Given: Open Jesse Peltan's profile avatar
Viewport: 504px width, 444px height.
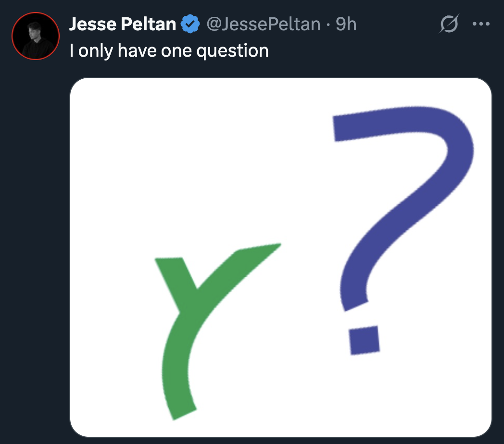Looking at the screenshot, I should [x=36, y=36].
